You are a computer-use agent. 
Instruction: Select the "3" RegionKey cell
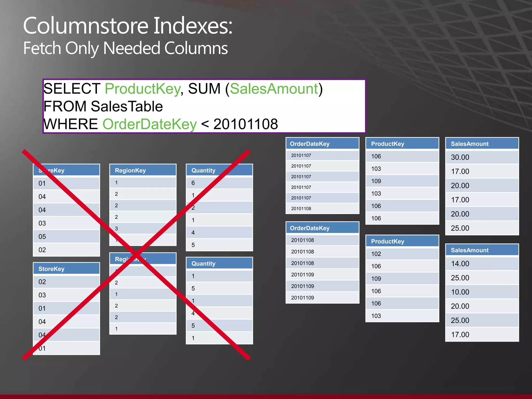point(143,229)
